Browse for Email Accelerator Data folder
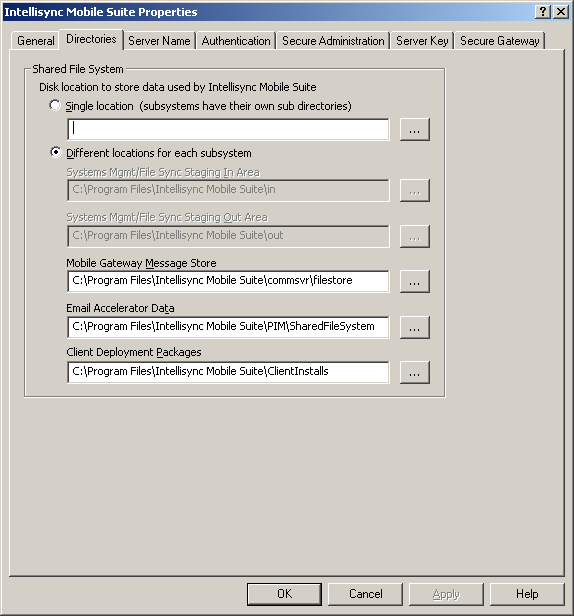Screen dimensions: 574x616 (x=415, y=327)
